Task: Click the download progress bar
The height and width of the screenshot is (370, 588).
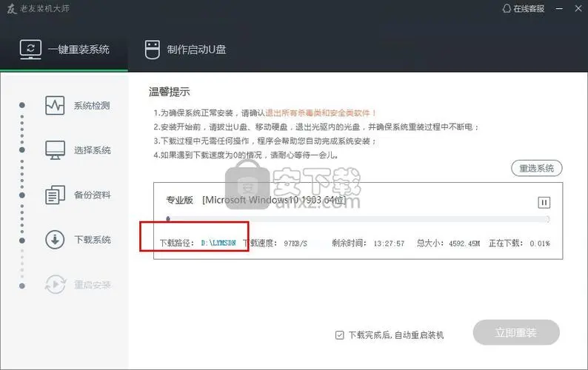Action: tap(358, 219)
